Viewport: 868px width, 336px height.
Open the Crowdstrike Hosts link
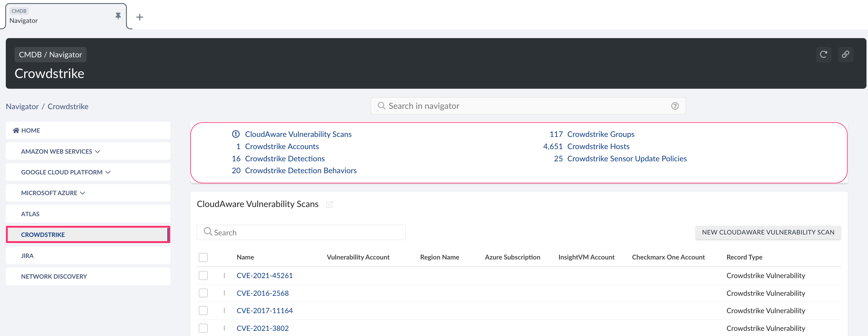click(x=598, y=146)
